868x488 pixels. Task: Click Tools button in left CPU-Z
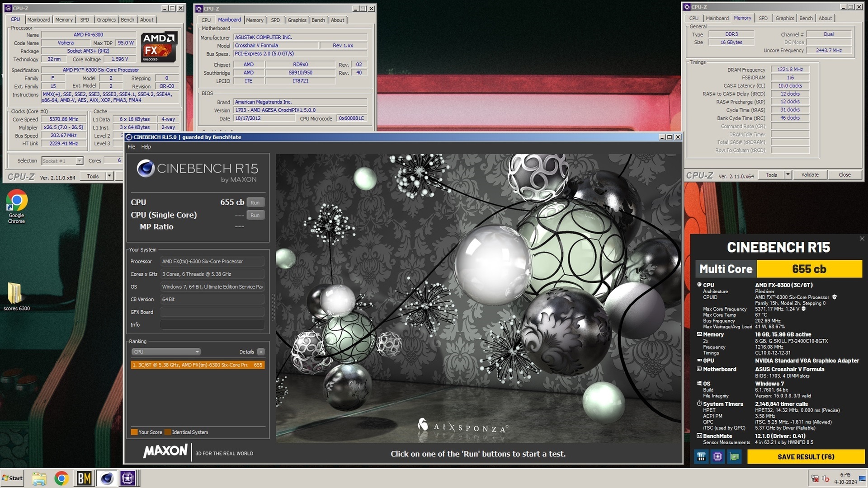93,176
